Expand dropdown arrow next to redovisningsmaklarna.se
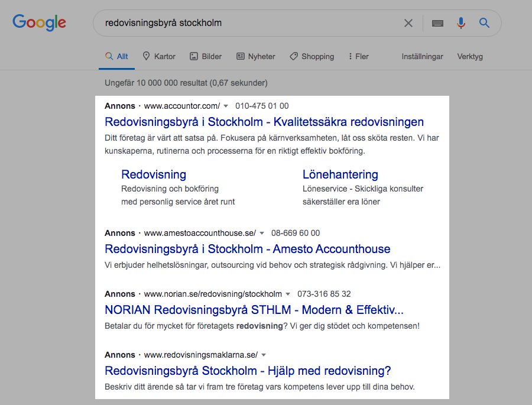This screenshot has width=532, height=405. (x=264, y=355)
